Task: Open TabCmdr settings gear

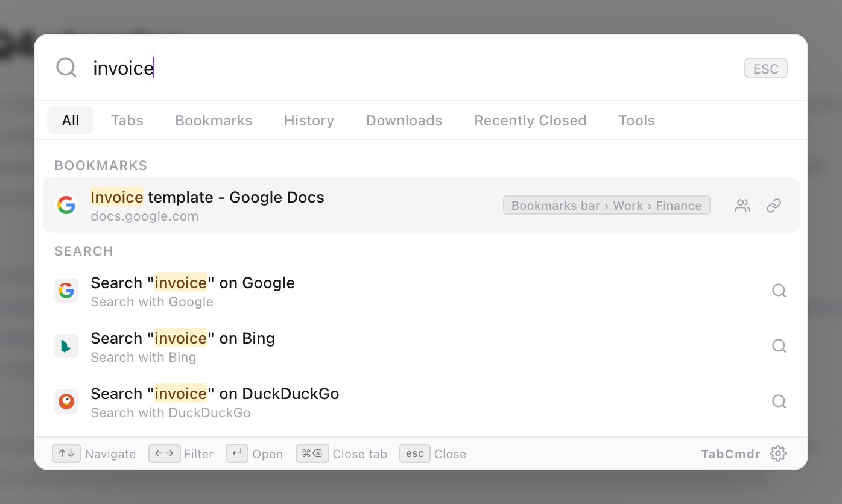Action: point(778,453)
